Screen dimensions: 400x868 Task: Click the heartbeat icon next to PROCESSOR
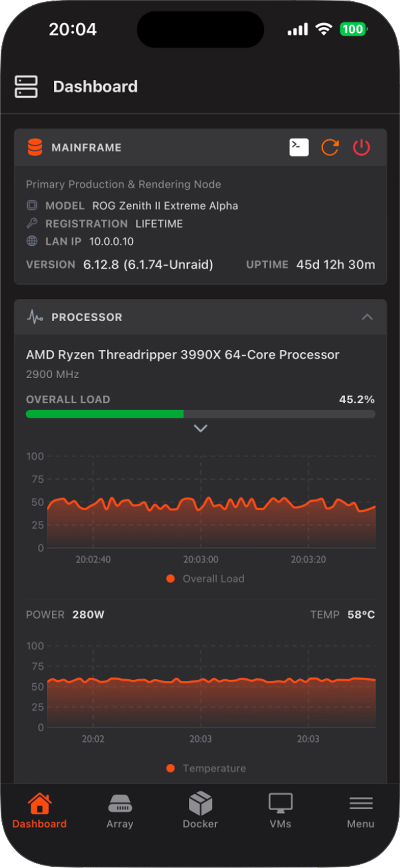35,317
